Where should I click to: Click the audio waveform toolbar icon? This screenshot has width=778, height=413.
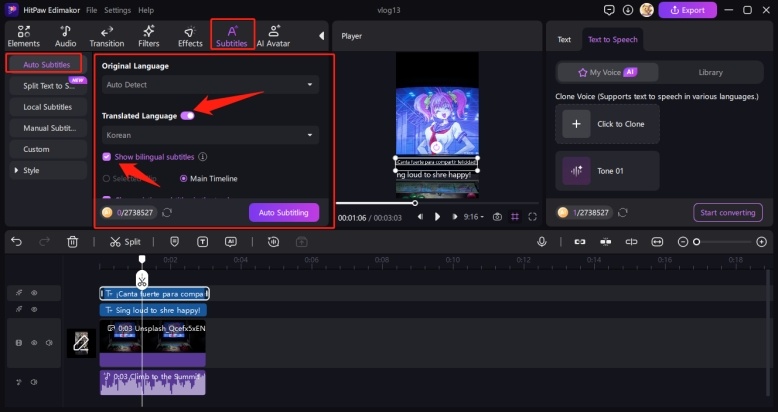pos(273,242)
